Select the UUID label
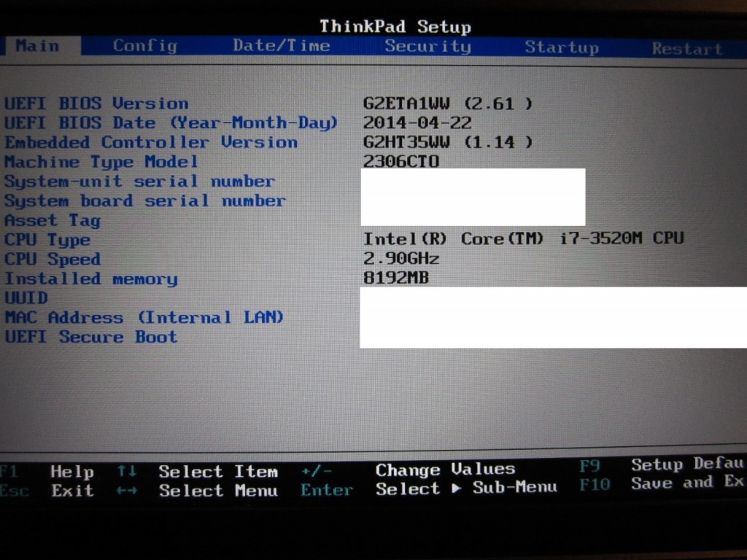 click(x=26, y=298)
